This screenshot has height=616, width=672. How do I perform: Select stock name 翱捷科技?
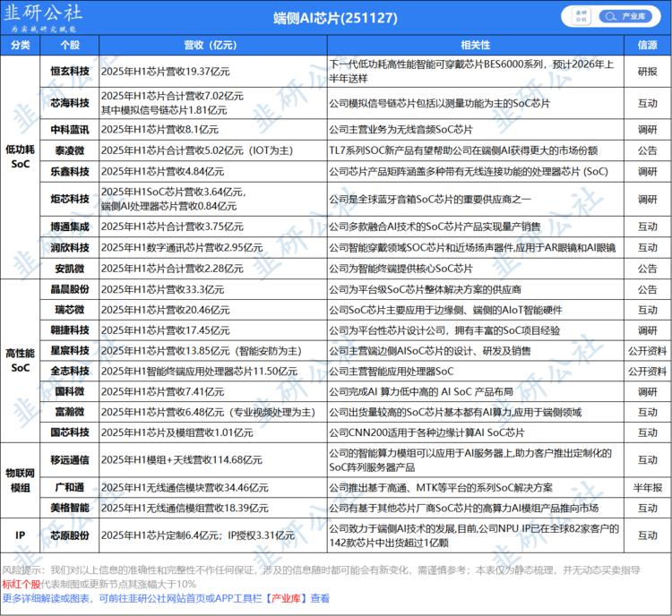[70, 330]
